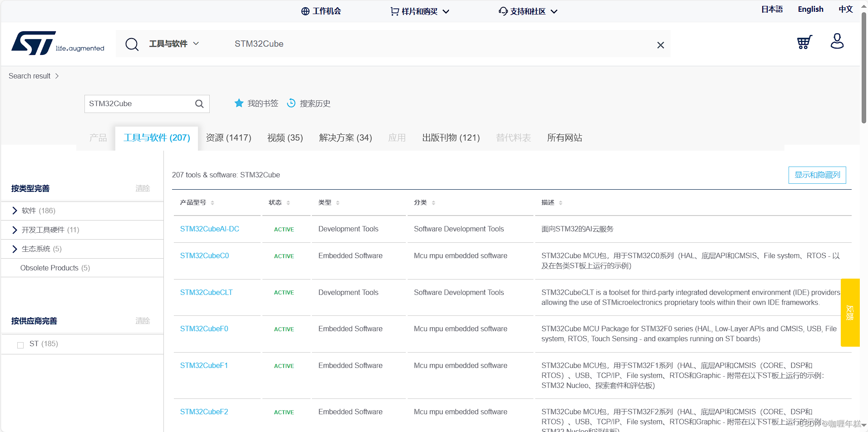868x432 pixels.
Task: Open the 替代料表 tab
Action: tap(513, 138)
